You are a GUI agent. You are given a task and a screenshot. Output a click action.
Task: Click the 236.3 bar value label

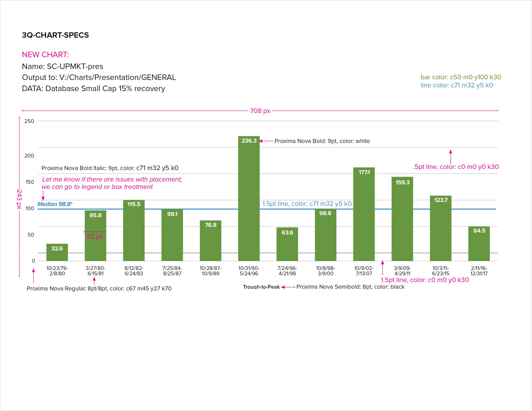click(249, 141)
